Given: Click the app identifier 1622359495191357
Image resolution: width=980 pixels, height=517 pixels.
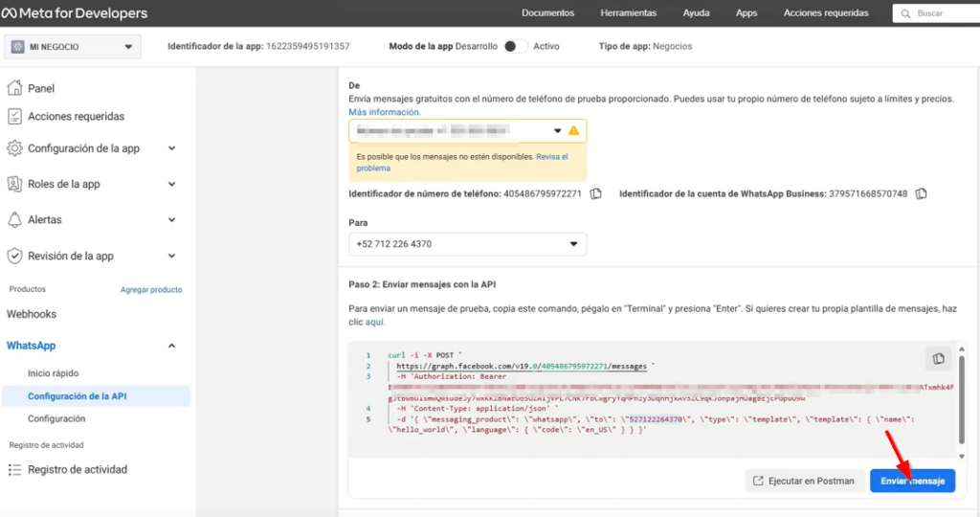Looking at the screenshot, I should [x=307, y=46].
